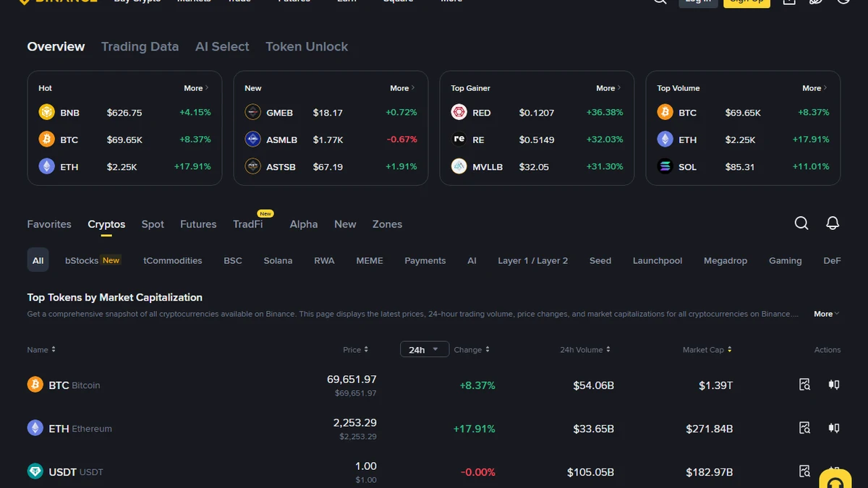Click the RE token icon in Top Gainer

[x=459, y=139]
